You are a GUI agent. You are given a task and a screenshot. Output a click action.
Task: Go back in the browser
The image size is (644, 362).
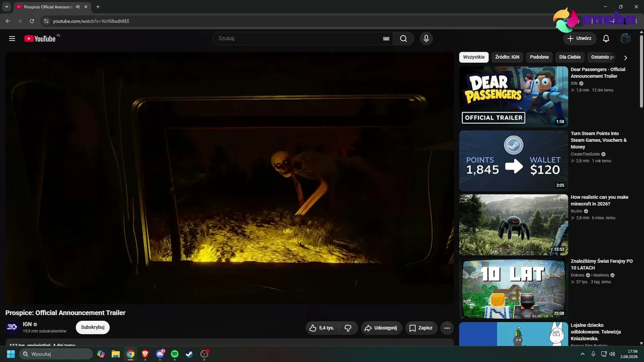click(8, 21)
